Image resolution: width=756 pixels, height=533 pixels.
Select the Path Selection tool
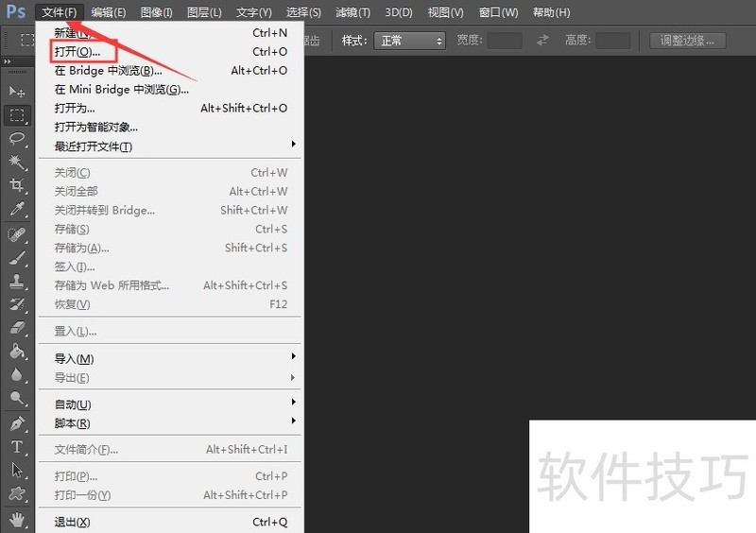tap(17, 471)
